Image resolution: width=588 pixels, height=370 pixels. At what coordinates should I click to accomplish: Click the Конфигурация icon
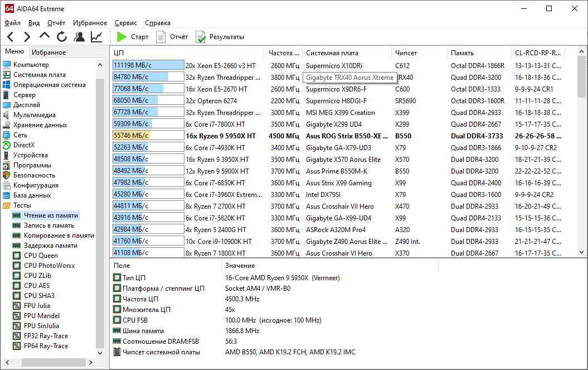[6, 185]
